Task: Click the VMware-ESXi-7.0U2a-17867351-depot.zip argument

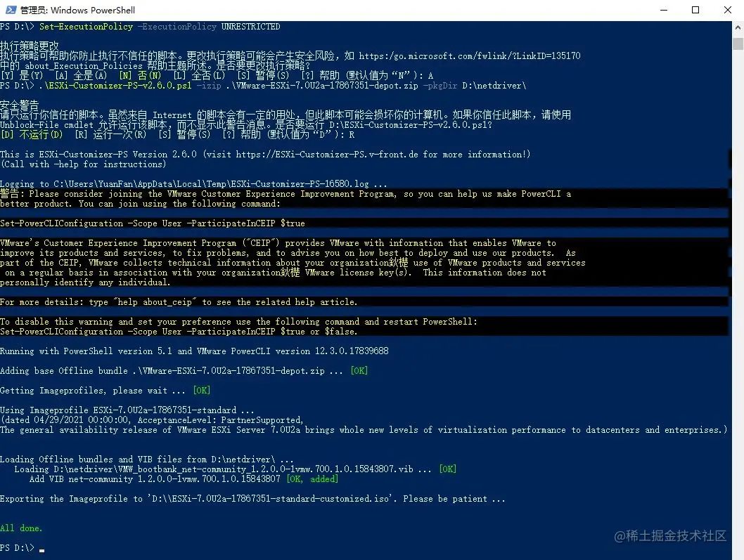Action: click(321, 85)
